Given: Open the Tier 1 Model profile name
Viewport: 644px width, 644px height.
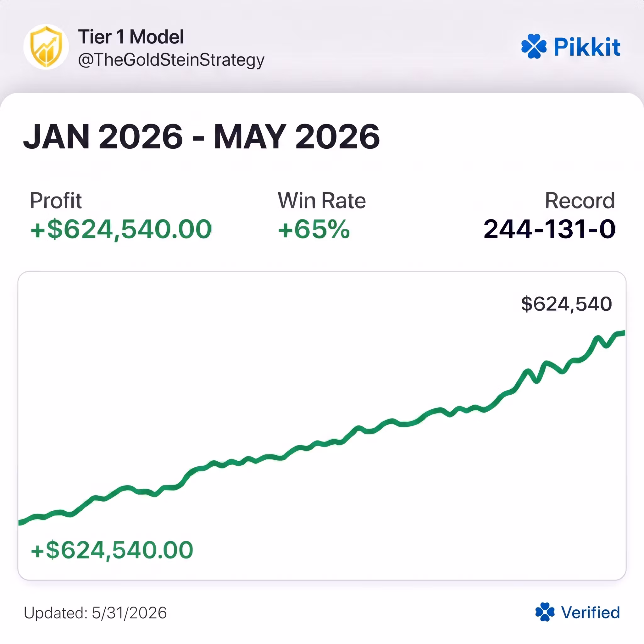Looking at the screenshot, I should click(131, 37).
